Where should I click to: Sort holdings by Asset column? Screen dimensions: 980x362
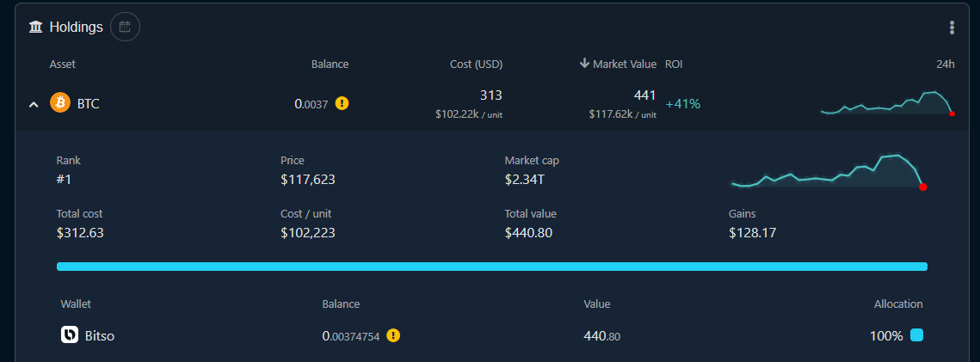pyautogui.click(x=63, y=64)
